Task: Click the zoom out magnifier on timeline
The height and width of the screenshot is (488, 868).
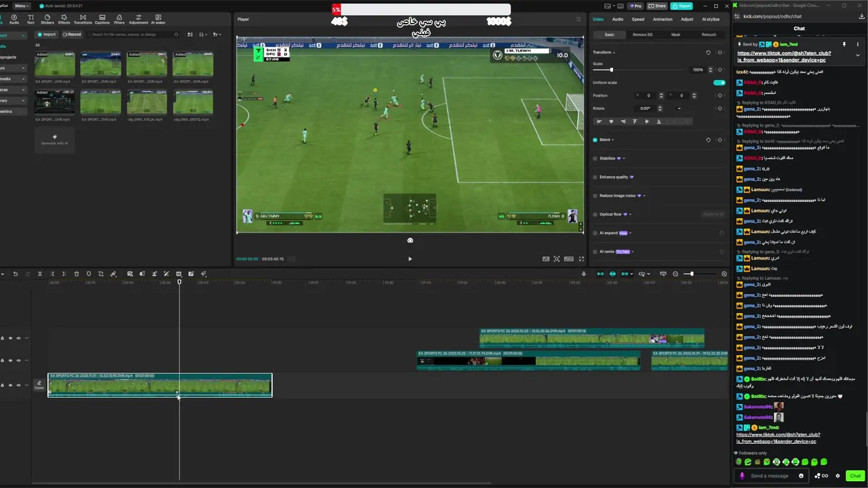Action: pos(675,274)
